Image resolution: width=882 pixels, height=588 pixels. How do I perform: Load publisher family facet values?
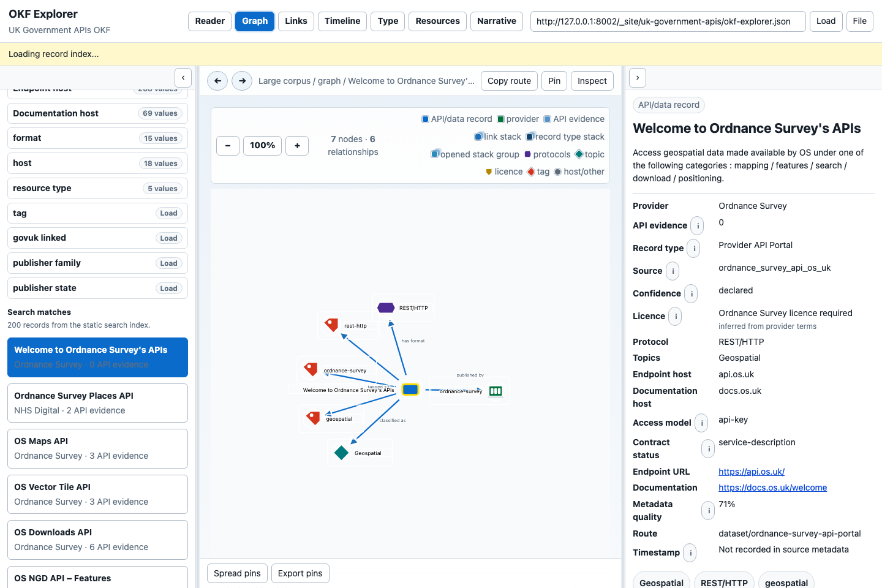168,263
